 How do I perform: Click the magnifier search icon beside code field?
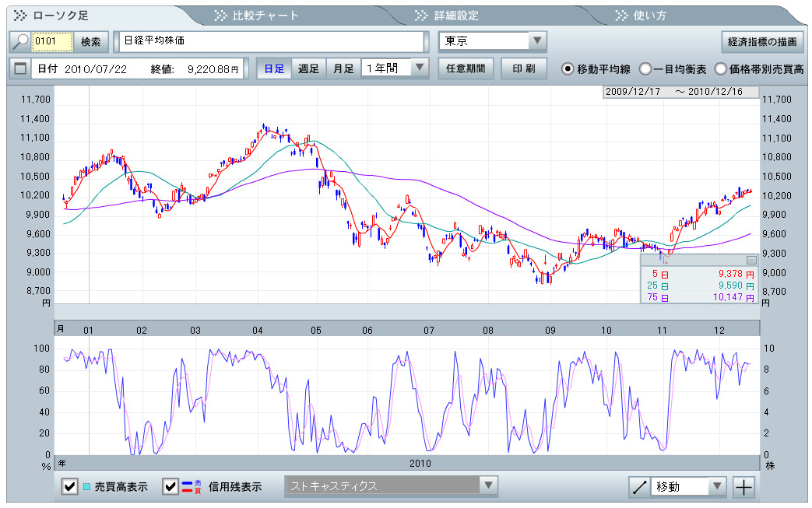click(x=19, y=41)
